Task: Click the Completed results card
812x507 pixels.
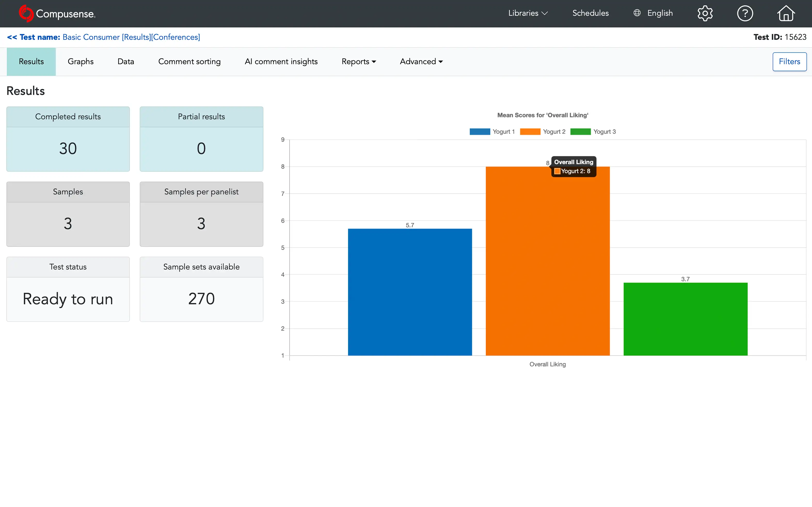Action: (68, 139)
